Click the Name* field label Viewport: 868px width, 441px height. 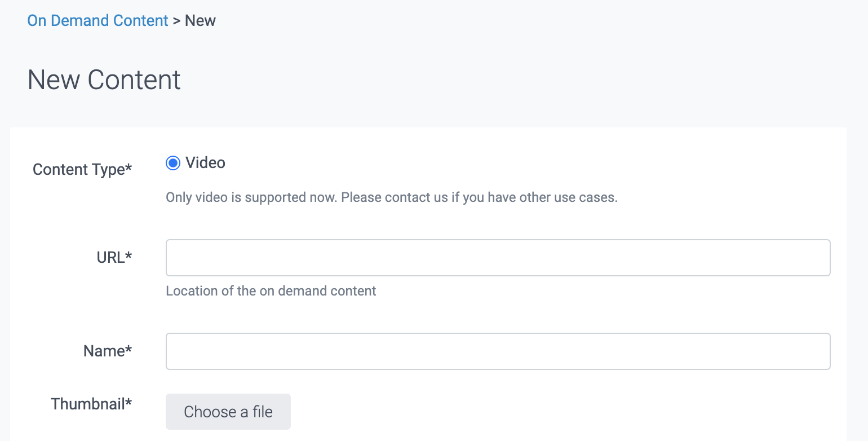pyautogui.click(x=107, y=351)
